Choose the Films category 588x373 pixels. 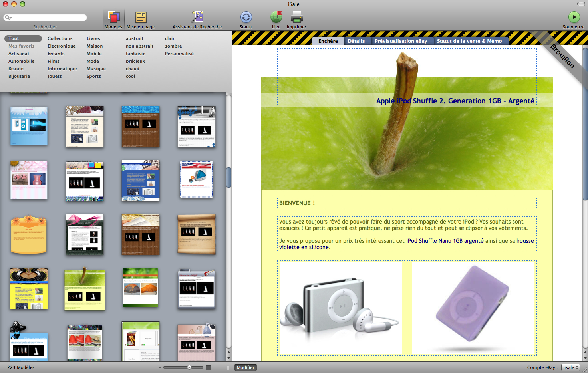pyautogui.click(x=54, y=61)
